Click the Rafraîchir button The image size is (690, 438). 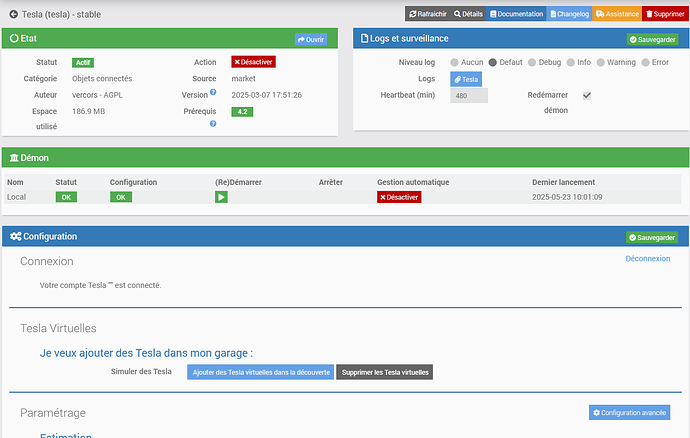point(428,14)
